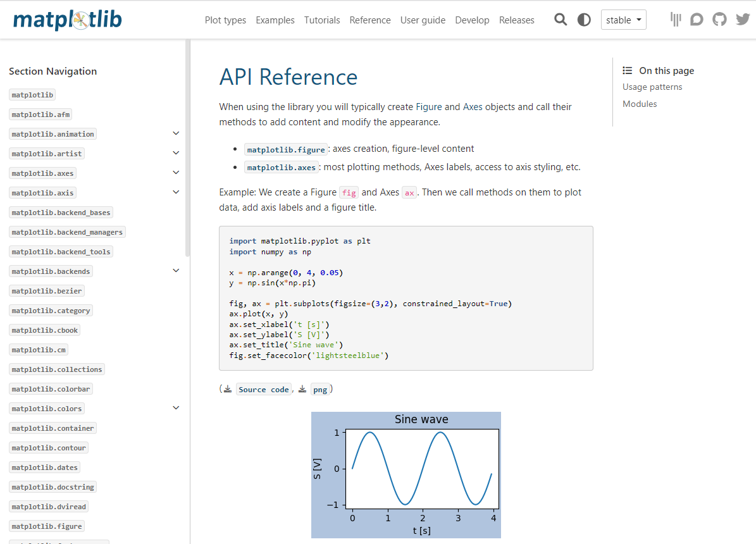Expand the matplotlib.artist section
This screenshot has height=544, width=756.
pyautogui.click(x=176, y=153)
